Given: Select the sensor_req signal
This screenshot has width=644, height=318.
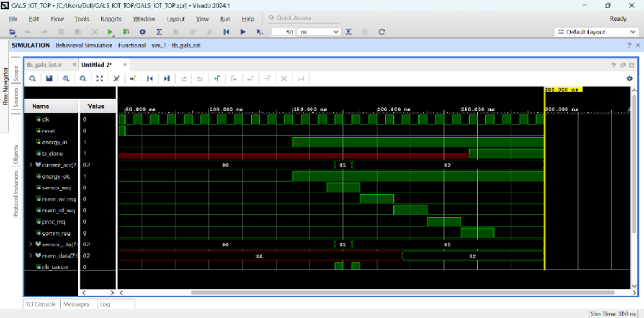Looking at the screenshot, I should pyautogui.click(x=57, y=188).
